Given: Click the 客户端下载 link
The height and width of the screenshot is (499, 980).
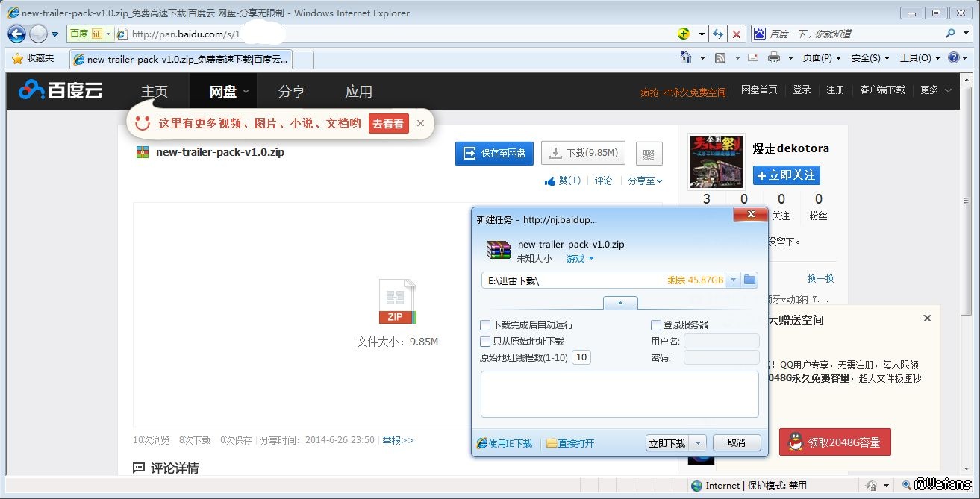Looking at the screenshot, I should [x=882, y=90].
